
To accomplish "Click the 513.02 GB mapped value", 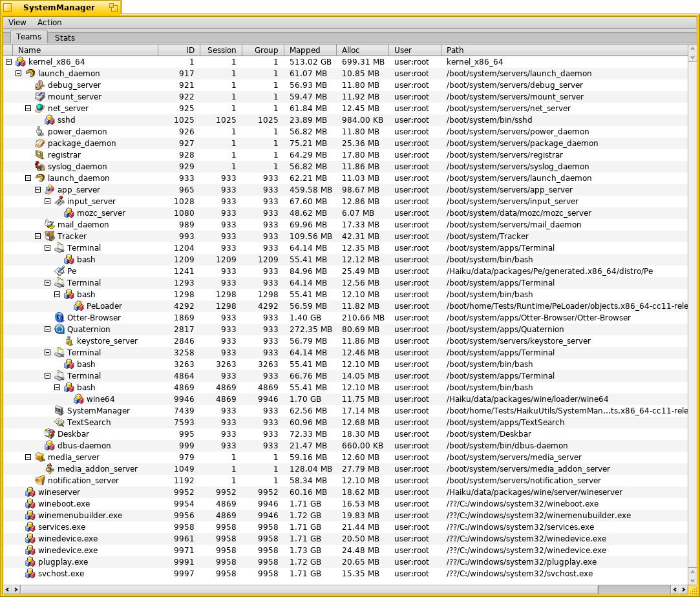I will [310, 62].
